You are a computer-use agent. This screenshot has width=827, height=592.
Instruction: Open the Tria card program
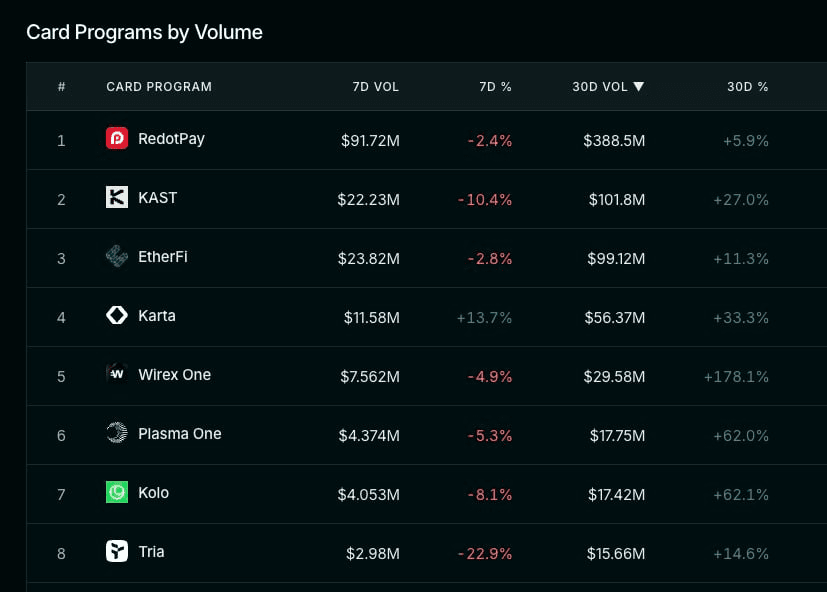(151, 552)
